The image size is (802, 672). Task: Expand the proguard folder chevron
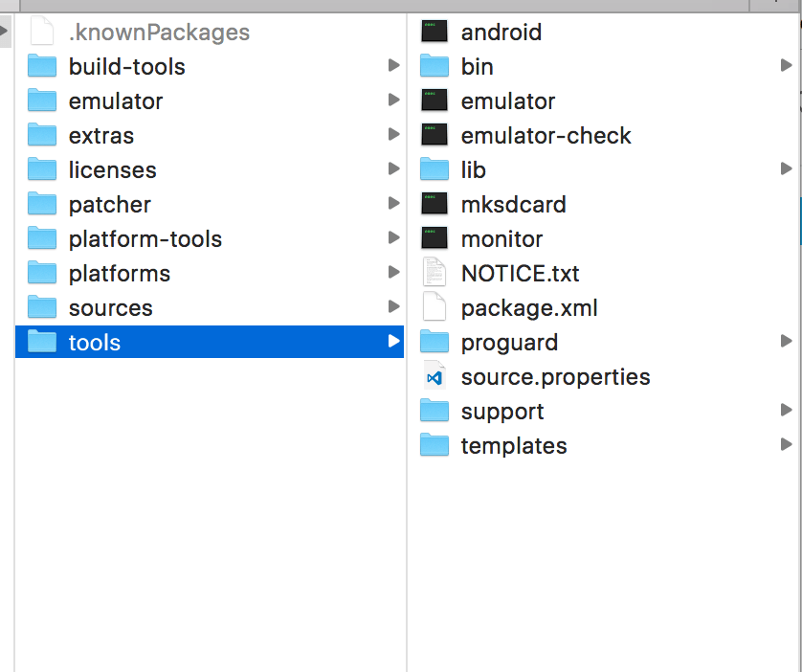tap(786, 342)
